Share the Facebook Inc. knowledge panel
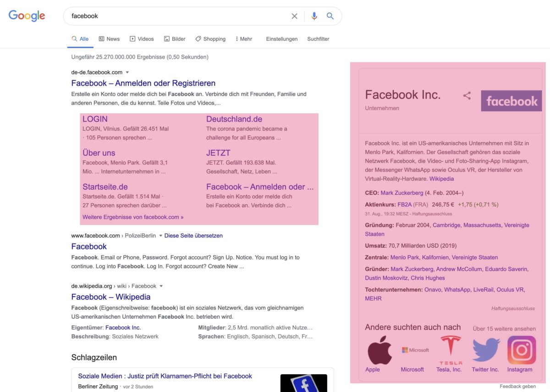 467,96
